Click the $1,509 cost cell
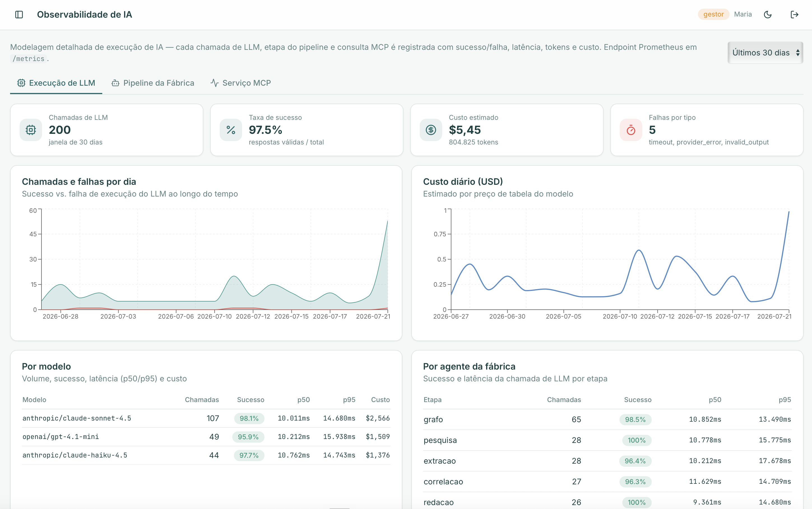The image size is (812, 509). [378, 436]
